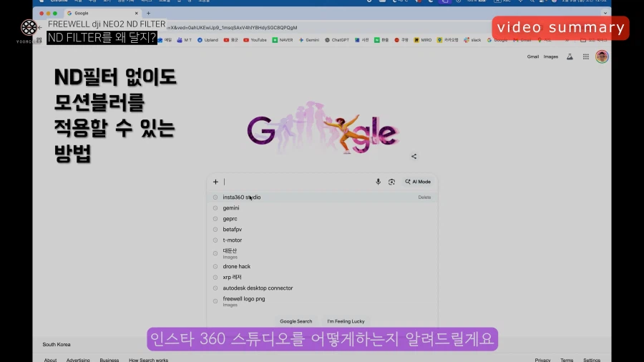Open the MIRO bookmark

point(423,40)
